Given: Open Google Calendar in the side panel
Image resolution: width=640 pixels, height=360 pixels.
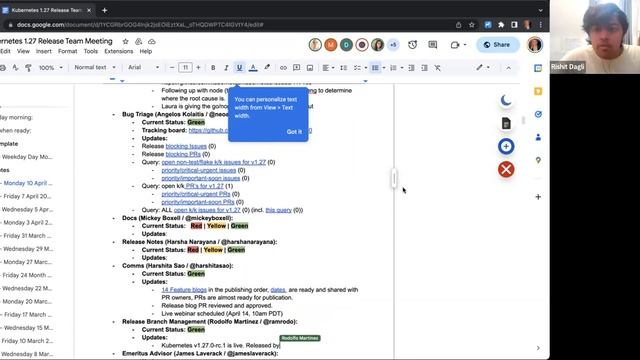Looking at the screenshot, I should click(x=538, y=69).
